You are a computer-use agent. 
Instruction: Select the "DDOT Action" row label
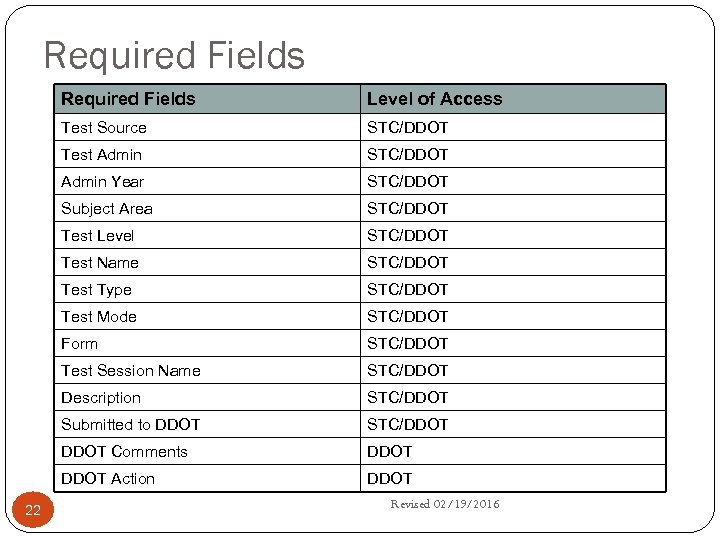coord(108,479)
